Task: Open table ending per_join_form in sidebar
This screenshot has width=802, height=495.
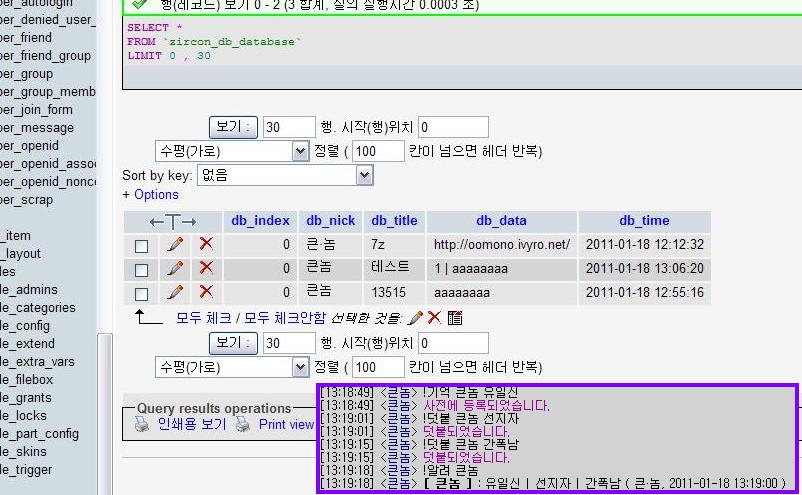Action: pyautogui.click(x=36, y=110)
